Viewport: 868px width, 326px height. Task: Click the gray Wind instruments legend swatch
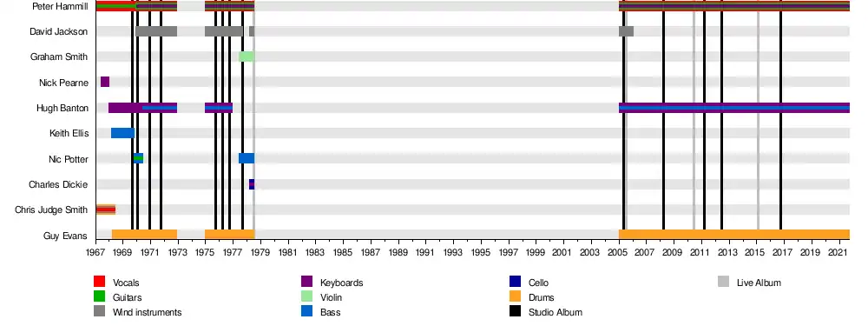[100, 311]
